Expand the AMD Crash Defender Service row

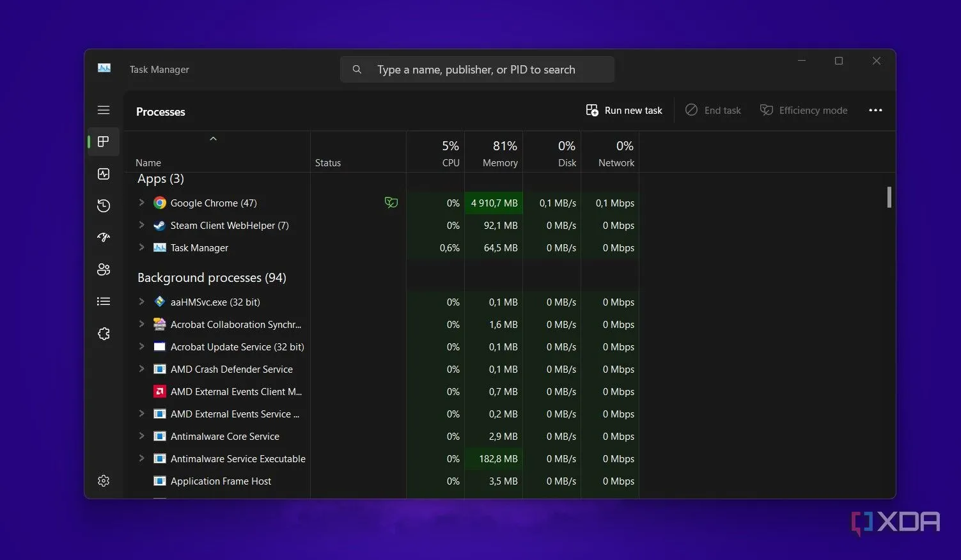(x=141, y=369)
